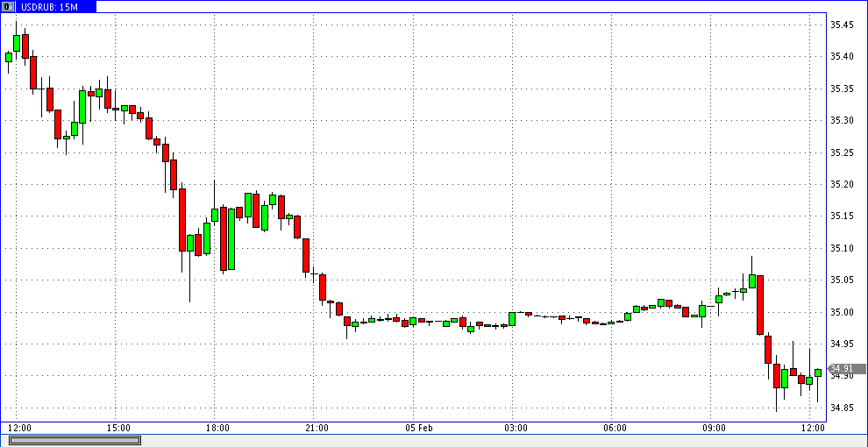The image size is (868, 447).
Task: Click the 15:00 time axis label
Action: click(x=118, y=428)
